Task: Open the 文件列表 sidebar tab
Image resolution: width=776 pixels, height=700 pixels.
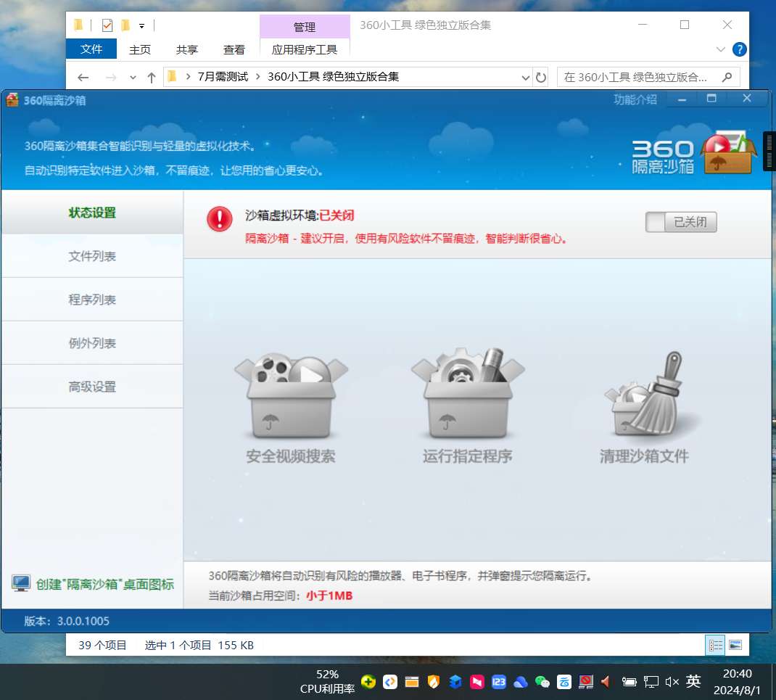Action: (92, 256)
